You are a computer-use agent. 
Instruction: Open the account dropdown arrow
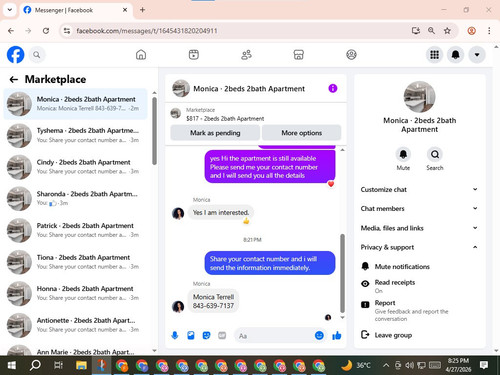pos(477,55)
